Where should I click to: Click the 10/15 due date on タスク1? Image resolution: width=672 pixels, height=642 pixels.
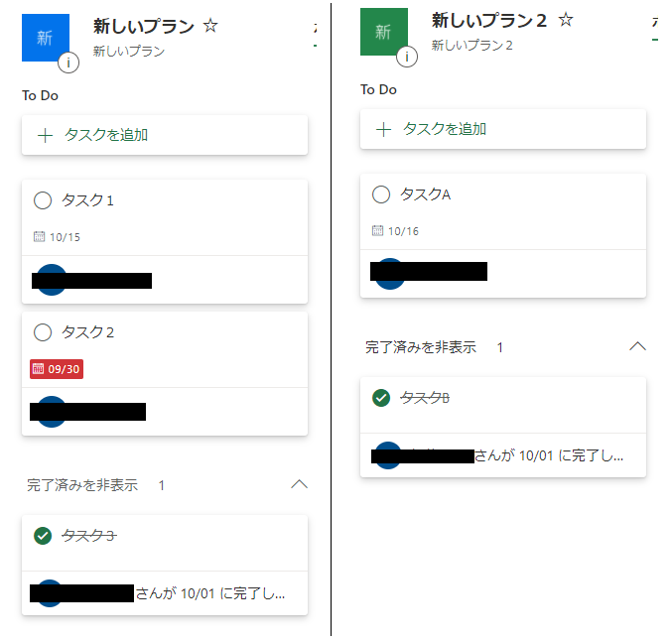(57, 237)
